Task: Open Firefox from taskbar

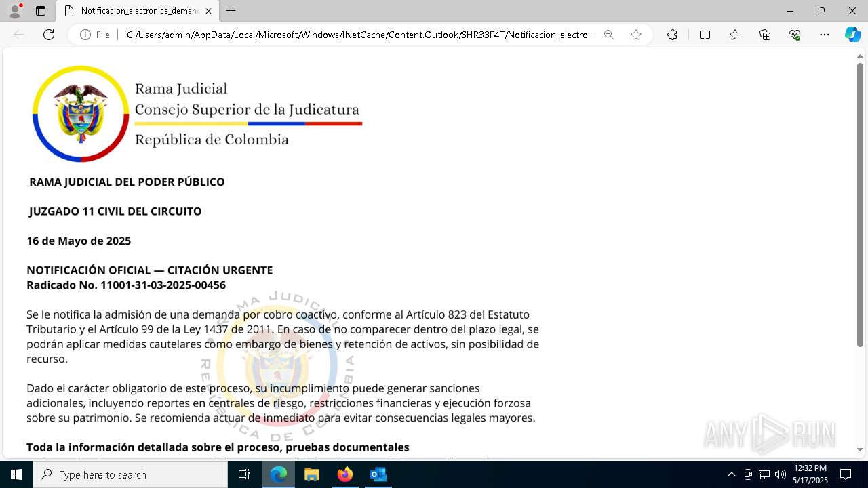Action: (x=344, y=474)
